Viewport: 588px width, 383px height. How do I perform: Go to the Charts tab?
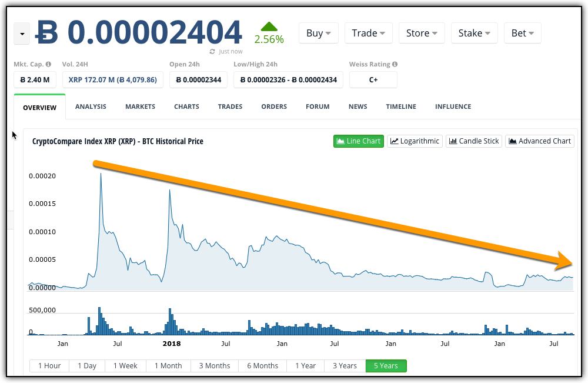pyautogui.click(x=186, y=106)
